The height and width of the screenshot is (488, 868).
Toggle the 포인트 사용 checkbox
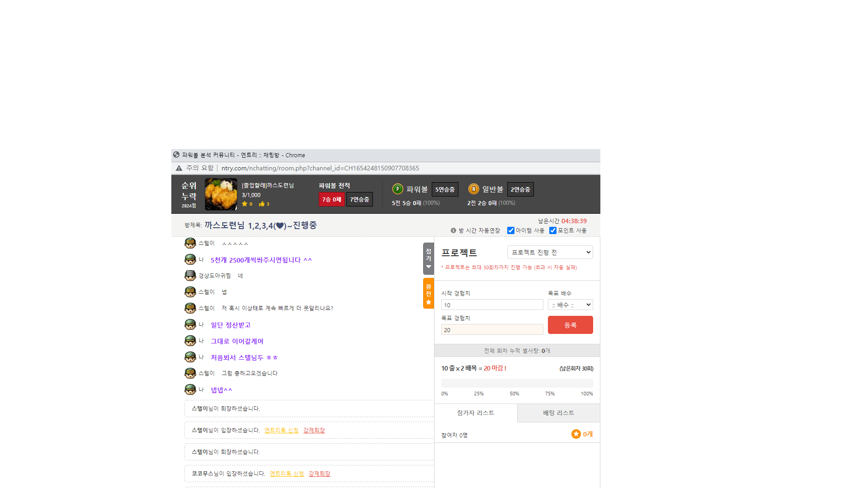(x=553, y=230)
